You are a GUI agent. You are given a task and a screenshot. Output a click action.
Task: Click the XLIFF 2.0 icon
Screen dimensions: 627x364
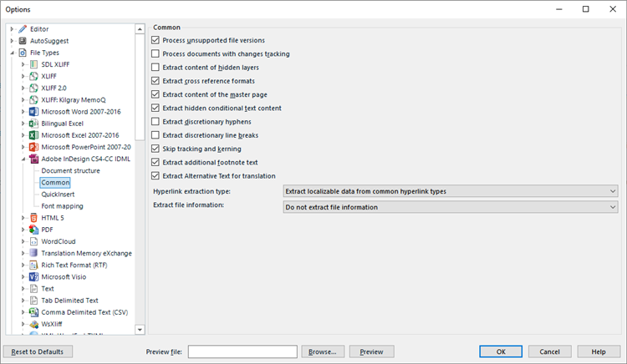(x=34, y=88)
